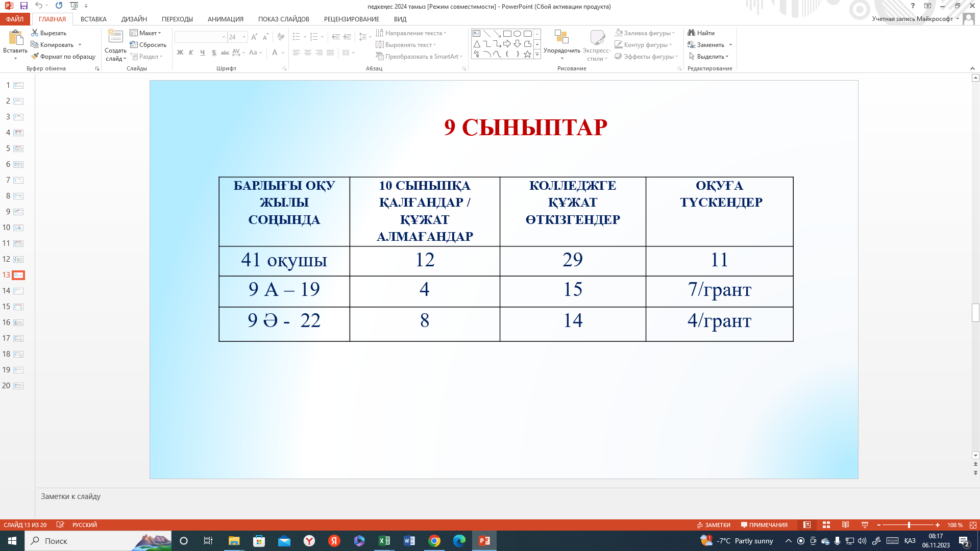Switch to the Анимация tab
The width and height of the screenshot is (980, 551).
[x=226, y=19]
